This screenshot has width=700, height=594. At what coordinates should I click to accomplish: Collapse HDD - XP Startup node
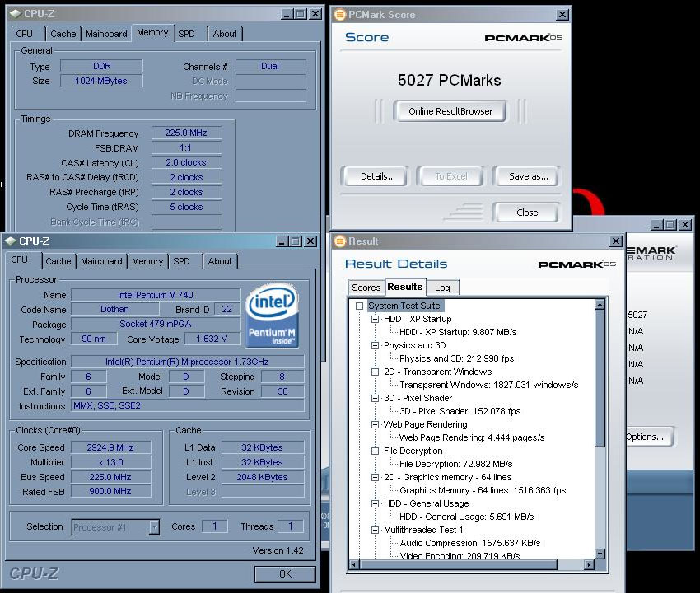pos(375,320)
